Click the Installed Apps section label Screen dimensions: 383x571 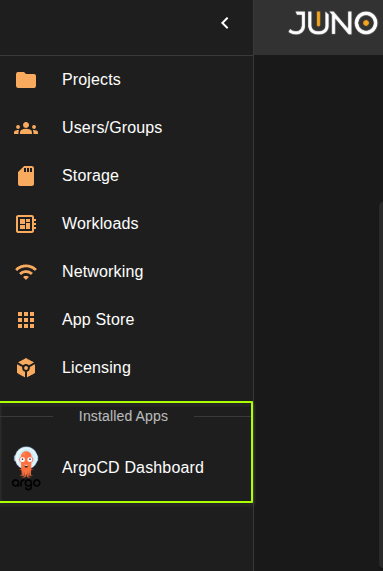coord(123,416)
